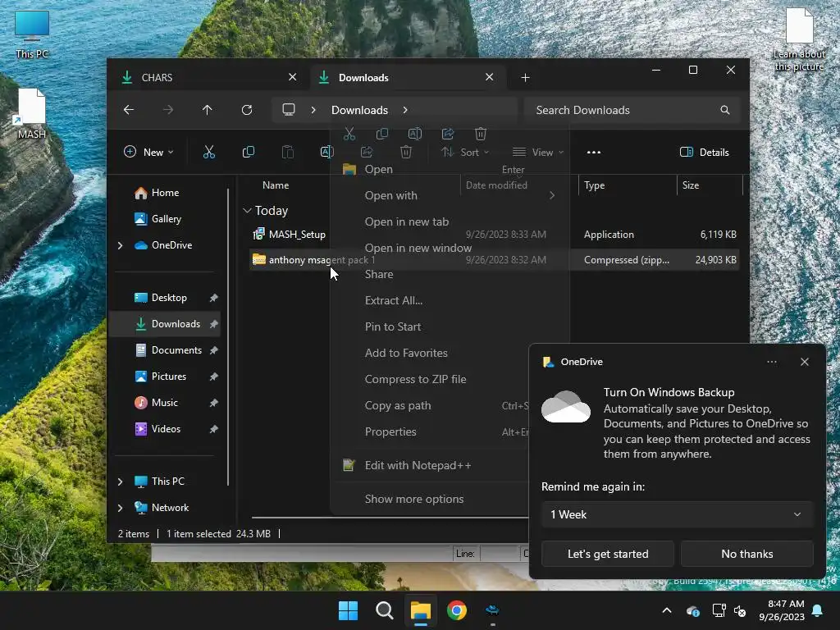Click Let's get started button
The width and height of the screenshot is (840, 630).
pyautogui.click(x=608, y=554)
